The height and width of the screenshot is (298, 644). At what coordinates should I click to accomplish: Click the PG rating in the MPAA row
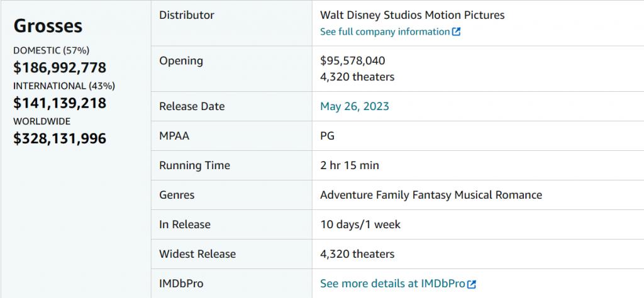click(x=327, y=136)
